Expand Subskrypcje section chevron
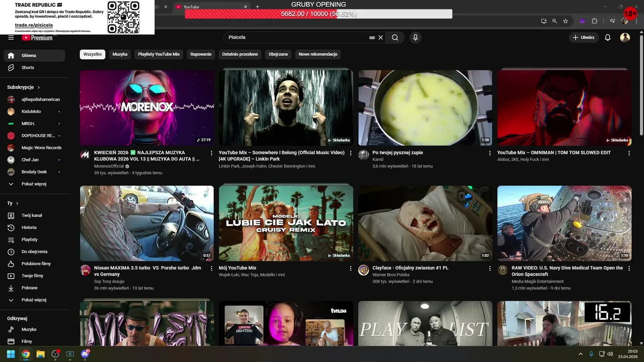The image size is (644, 362). pyautogui.click(x=39, y=87)
